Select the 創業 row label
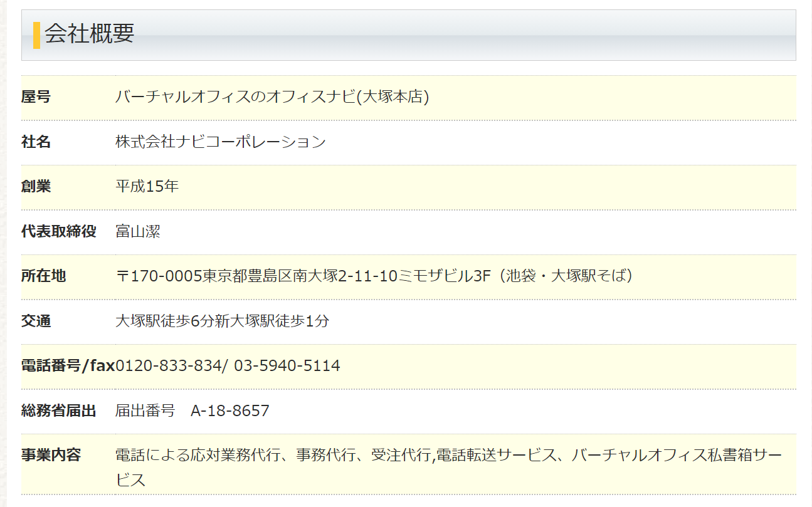This screenshot has height=507, width=812. click(x=36, y=187)
